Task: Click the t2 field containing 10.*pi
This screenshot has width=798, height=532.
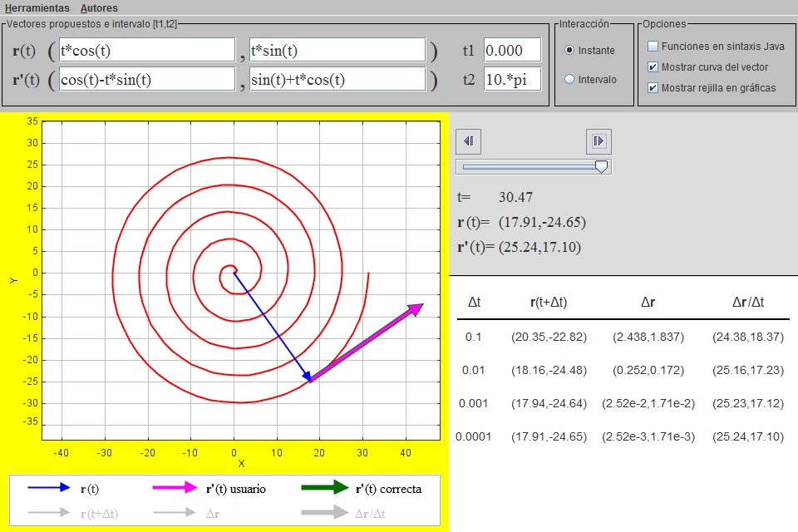Action: point(512,80)
